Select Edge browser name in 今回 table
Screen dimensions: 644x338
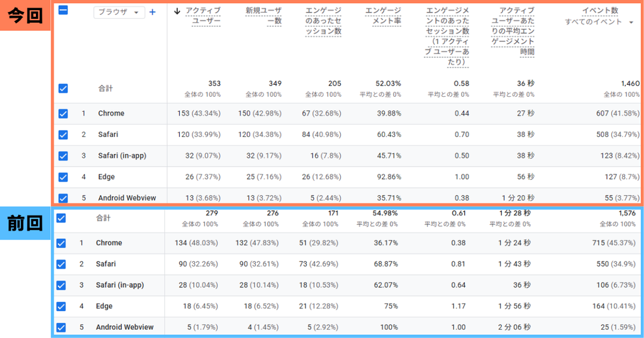tap(106, 177)
